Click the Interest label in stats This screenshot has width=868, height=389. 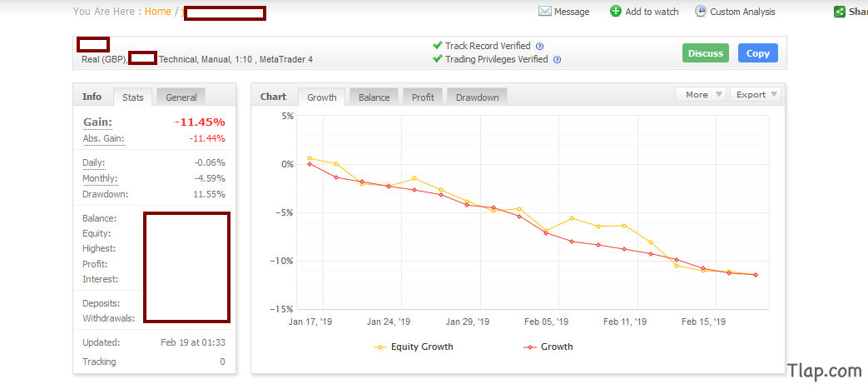[100, 279]
